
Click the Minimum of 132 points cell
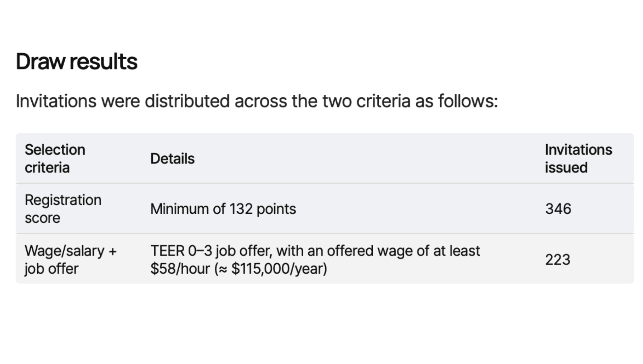click(223, 209)
